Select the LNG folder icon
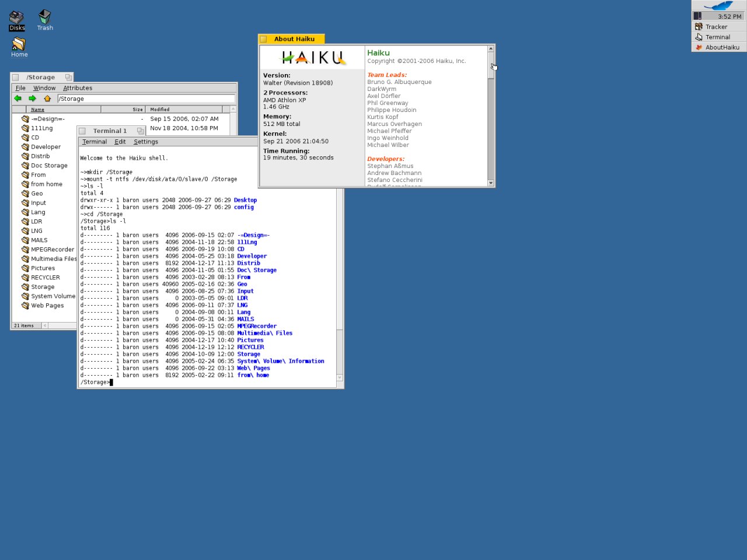This screenshot has height=560, width=747. (x=25, y=231)
